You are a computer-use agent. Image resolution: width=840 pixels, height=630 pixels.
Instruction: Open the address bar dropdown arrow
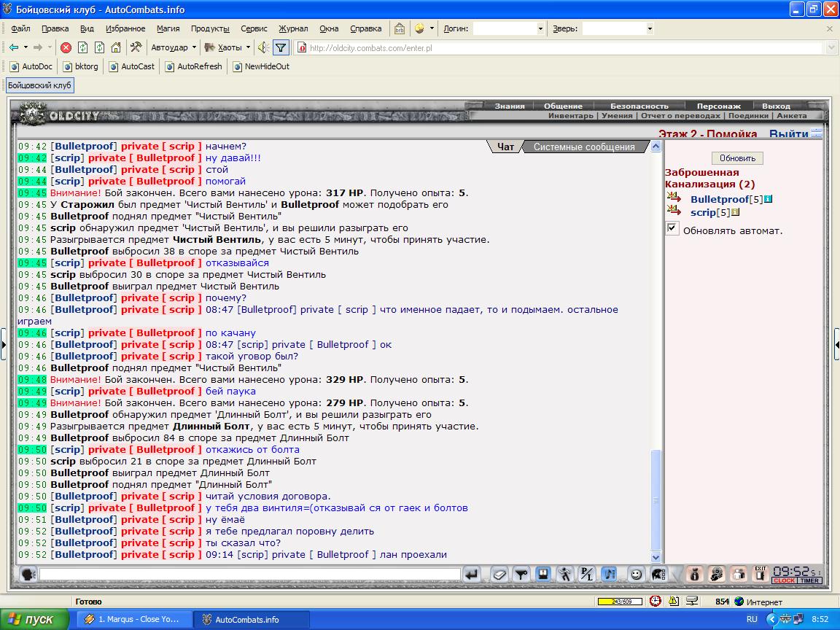[831, 47]
